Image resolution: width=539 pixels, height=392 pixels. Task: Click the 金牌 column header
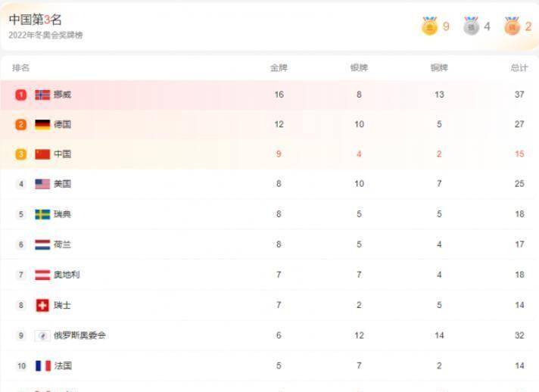(x=279, y=67)
